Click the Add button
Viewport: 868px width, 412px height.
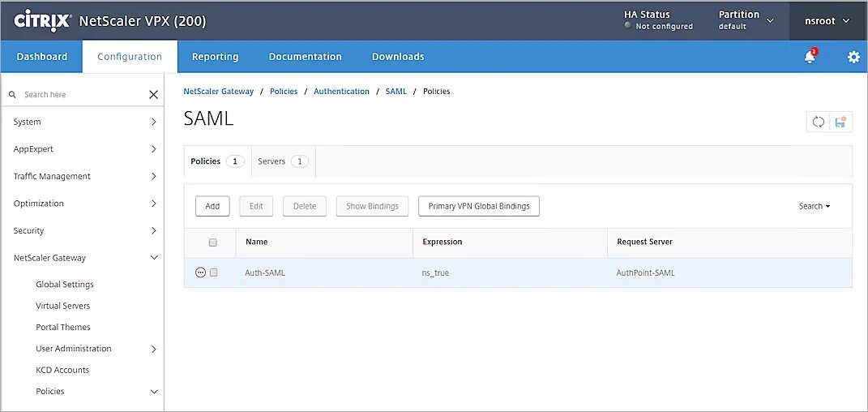click(x=212, y=206)
